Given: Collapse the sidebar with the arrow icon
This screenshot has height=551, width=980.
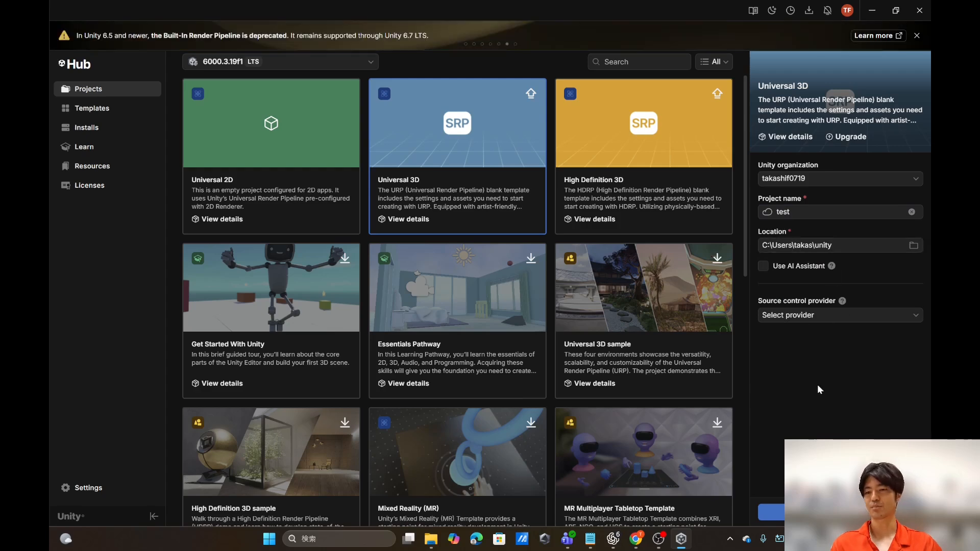Looking at the screenshot, I should point(154,516).
